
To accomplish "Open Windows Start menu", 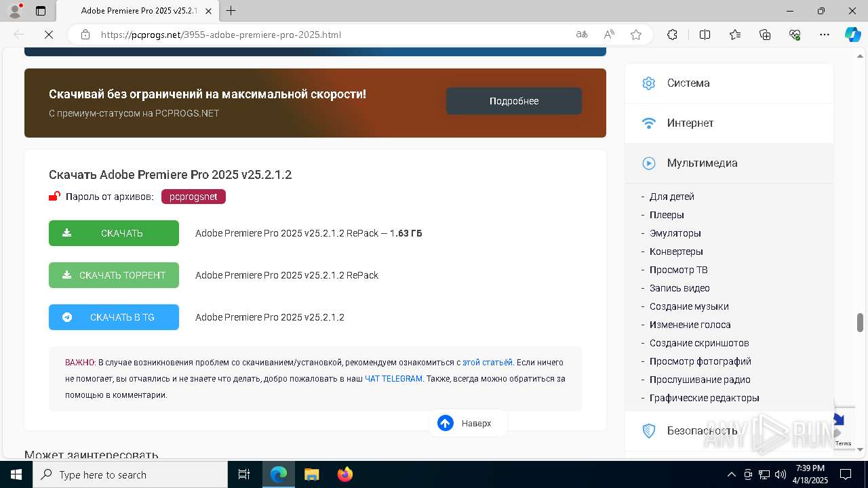I will pyautogui.click(x=16, y=474).
